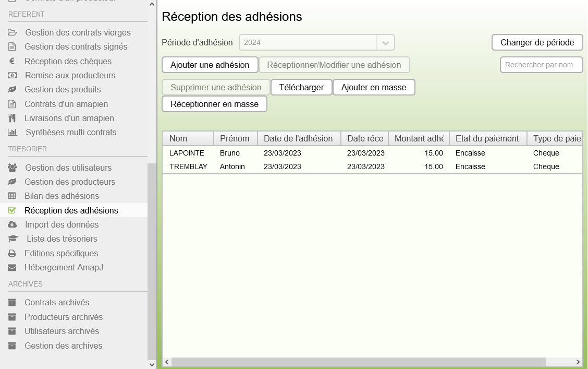Click the envelope icon beside Hébergement AmapJ
Viewport: 588px width, 369px height.
(12, 268)
